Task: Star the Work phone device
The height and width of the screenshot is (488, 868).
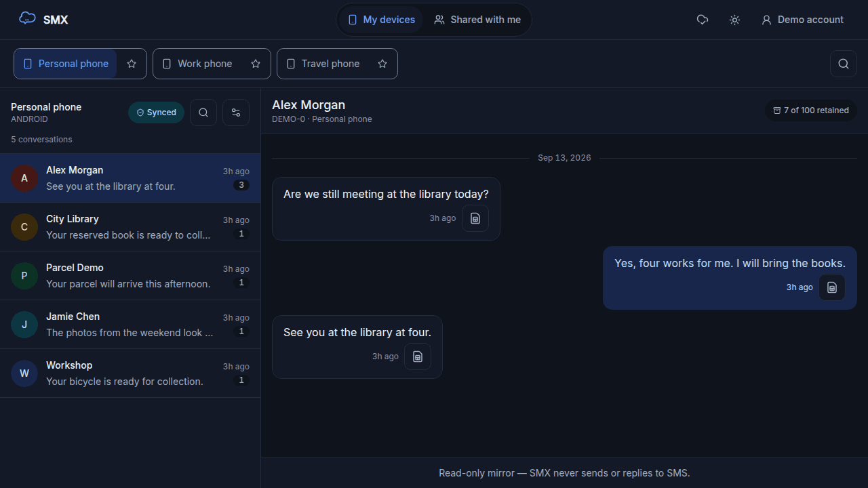Action: tap(256, 64)
